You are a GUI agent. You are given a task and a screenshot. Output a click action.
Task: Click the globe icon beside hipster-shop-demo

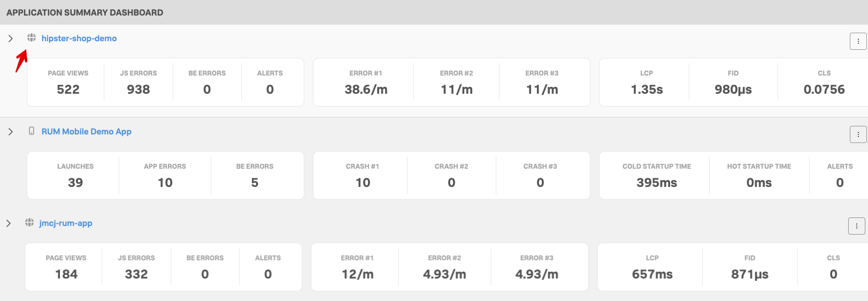pos(32,38)
